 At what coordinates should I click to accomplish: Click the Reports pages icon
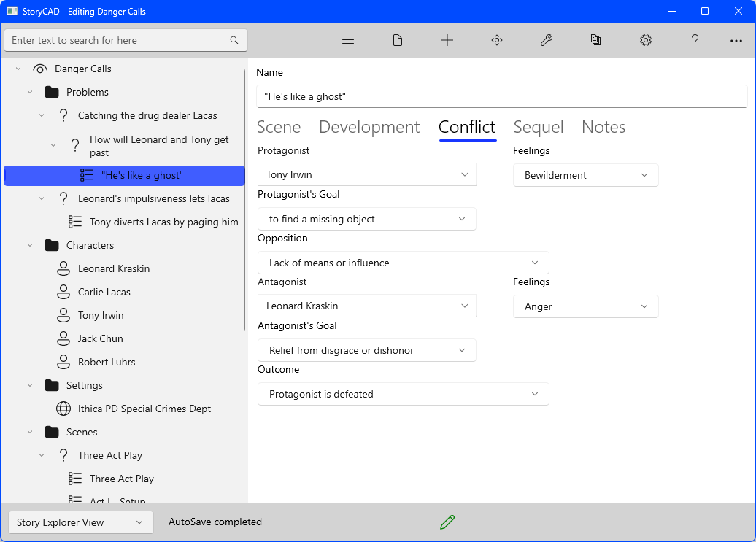coord(596,40)
